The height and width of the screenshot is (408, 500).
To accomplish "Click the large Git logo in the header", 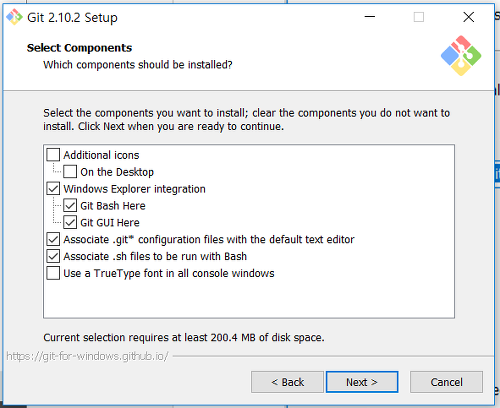I will (461, 56).
